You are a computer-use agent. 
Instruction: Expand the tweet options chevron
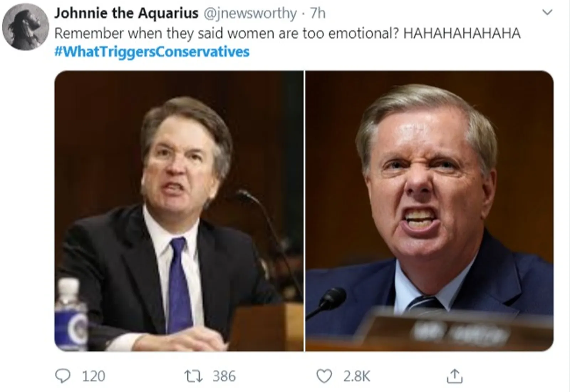click(x=547, y=12)
